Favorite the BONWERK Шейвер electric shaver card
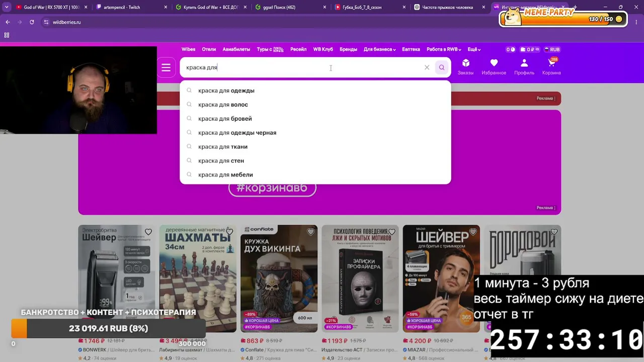Screen dimensions: 644x362 click(148, 232)
